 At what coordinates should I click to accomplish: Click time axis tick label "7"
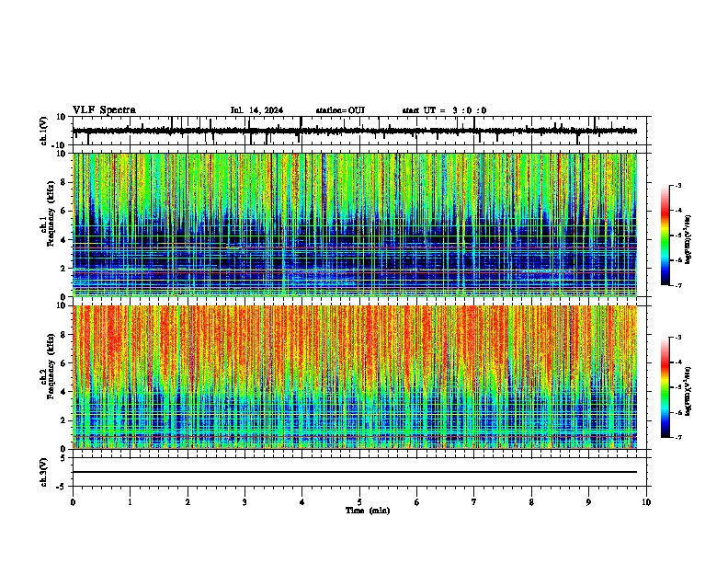click(474, 502)
